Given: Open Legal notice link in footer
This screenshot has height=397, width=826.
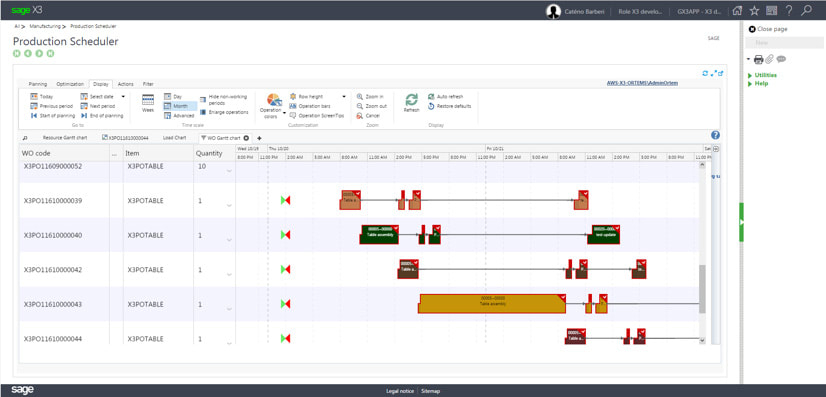Looking at the screenshot, I should coord(400,391).
